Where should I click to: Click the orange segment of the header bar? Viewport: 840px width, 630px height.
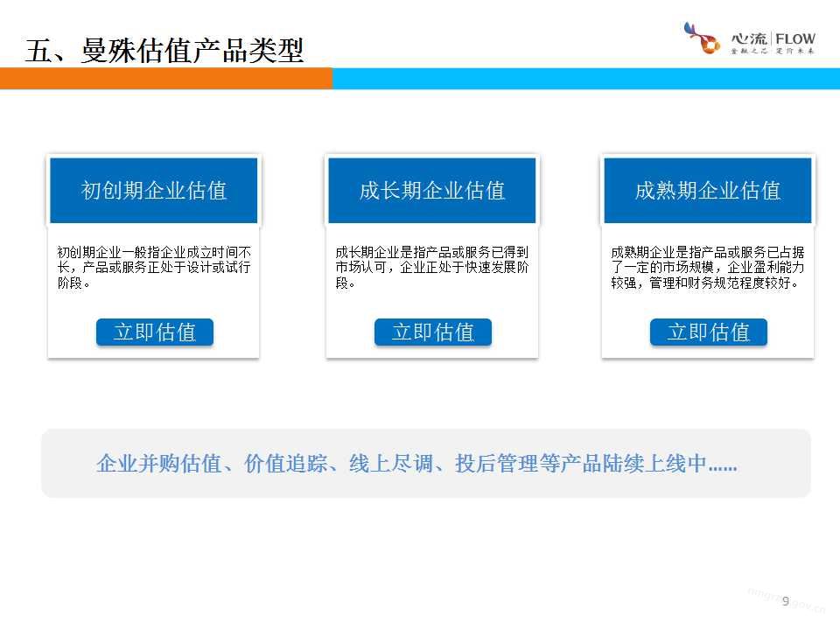point(166,79)
